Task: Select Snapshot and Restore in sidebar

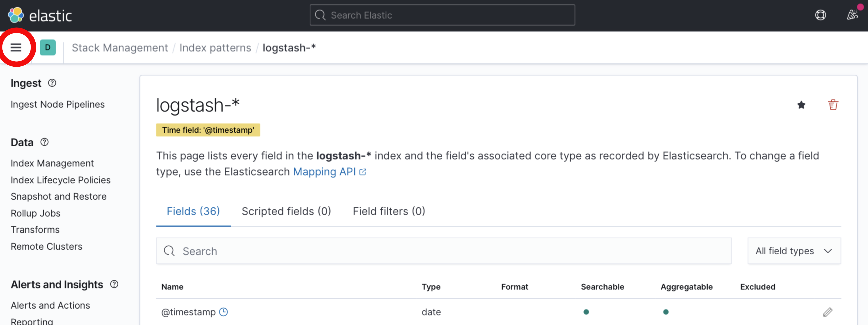Action: [58, 196]
